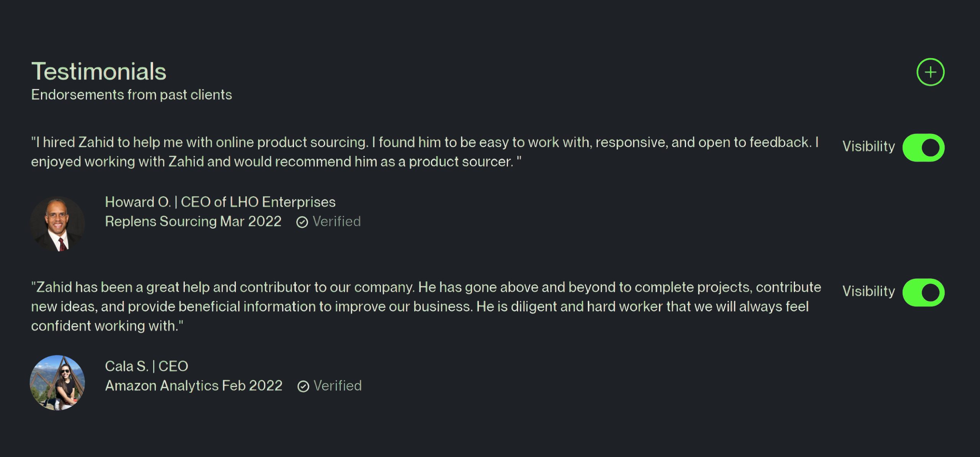This screenshot has width=980, height=457.
Task: Click the verified checkmark icon beside Replens Sourcing
Action: click(x=302, y=222)
